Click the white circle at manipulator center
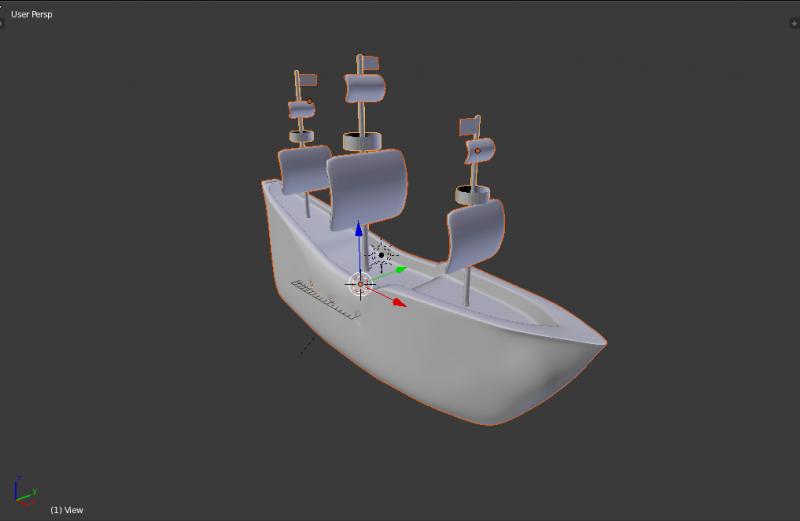 [x=360, y=284]
